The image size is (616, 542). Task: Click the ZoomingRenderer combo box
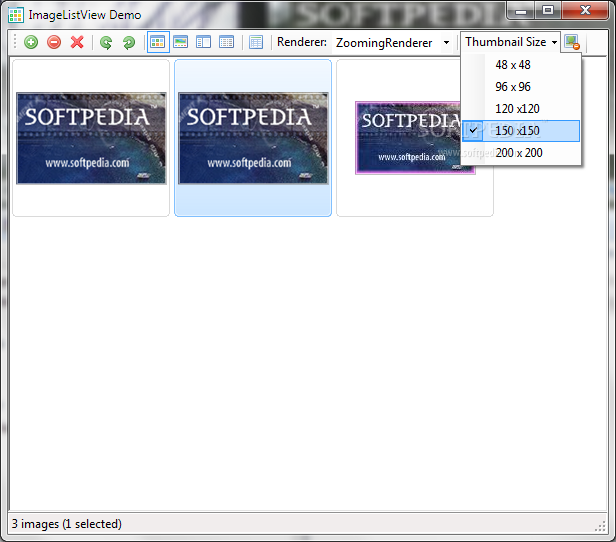(392, 42)
